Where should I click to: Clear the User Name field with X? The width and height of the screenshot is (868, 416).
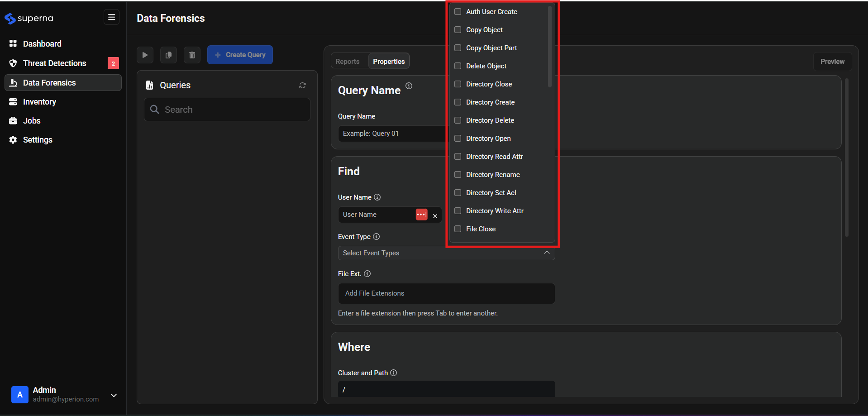[435, 216]
